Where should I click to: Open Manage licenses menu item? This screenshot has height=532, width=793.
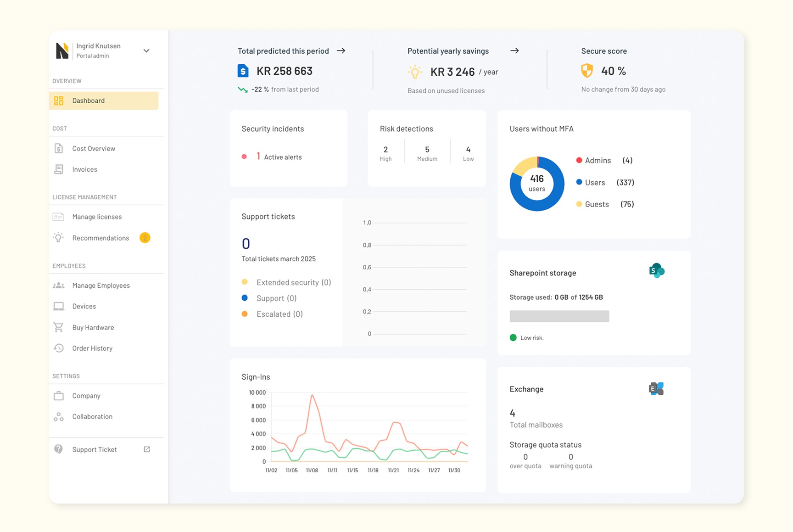point(97,217)
